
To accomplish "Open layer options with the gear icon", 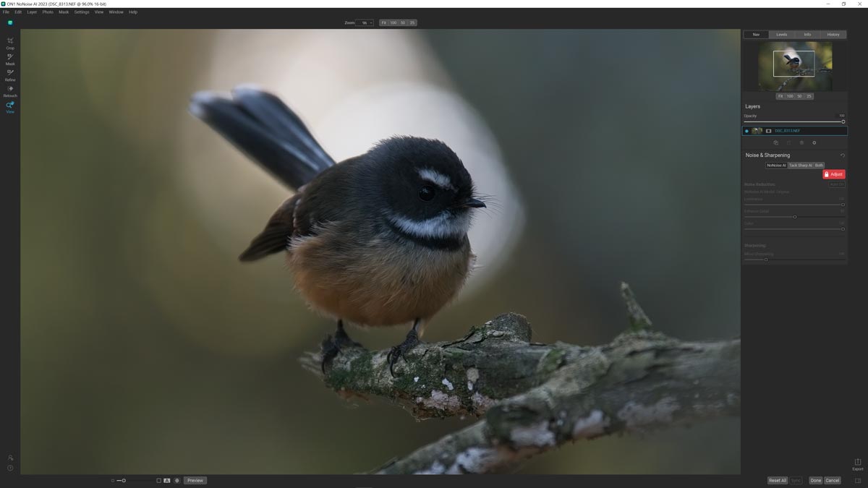I will click(x=814, y=142).
